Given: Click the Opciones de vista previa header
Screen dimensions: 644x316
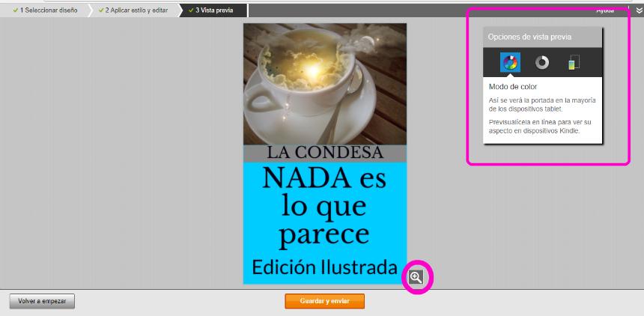Looking at the screenshot, I should (x=543, y=37).
